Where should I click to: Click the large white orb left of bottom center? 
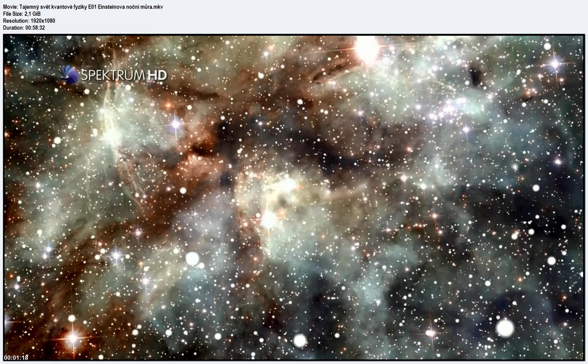click(x=192, y=258)
